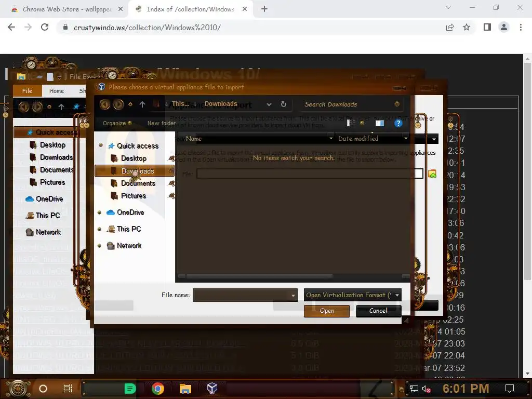Click the muted volume tray icon
This screenshot has height=399, width=532.
(427, 389)
